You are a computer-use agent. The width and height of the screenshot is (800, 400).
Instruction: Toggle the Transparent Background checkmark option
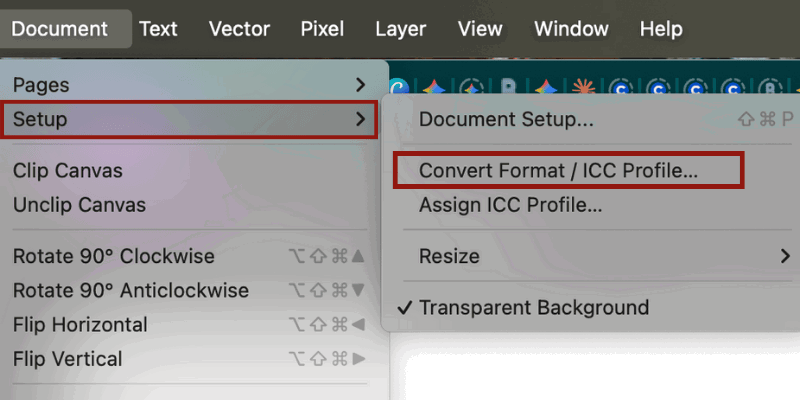(x=534, y=308)
